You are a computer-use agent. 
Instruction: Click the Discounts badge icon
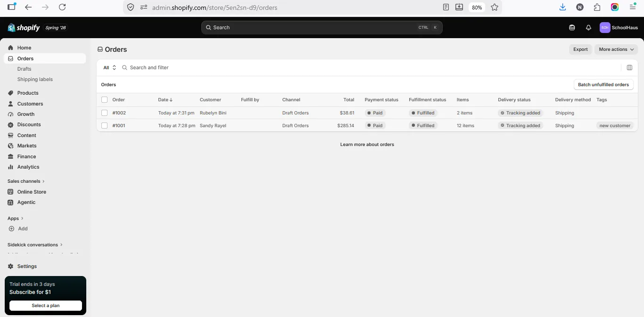11,124
